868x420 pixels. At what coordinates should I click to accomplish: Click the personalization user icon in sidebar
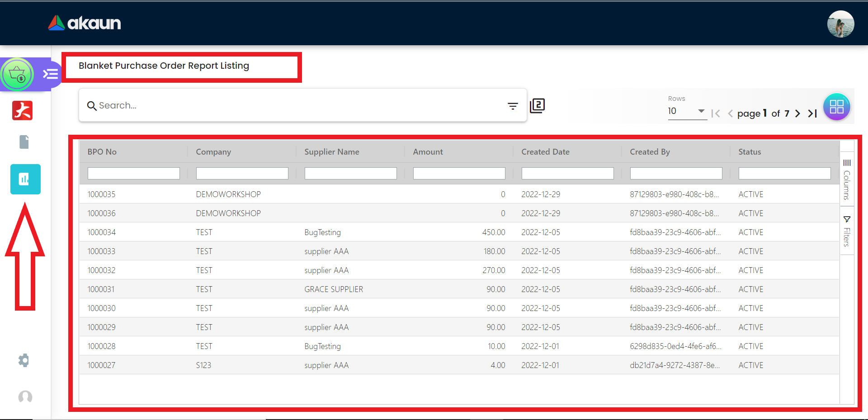(25, 396)
